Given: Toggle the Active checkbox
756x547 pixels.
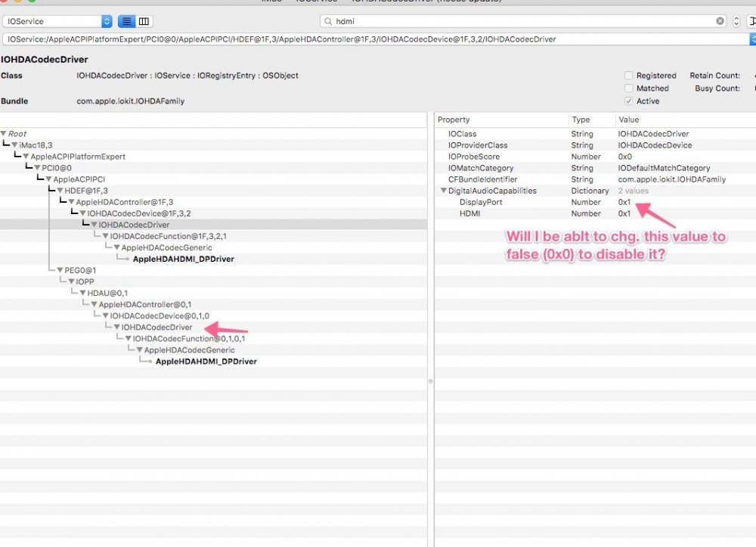Looking at the screenshot, I should click(629, 101).
